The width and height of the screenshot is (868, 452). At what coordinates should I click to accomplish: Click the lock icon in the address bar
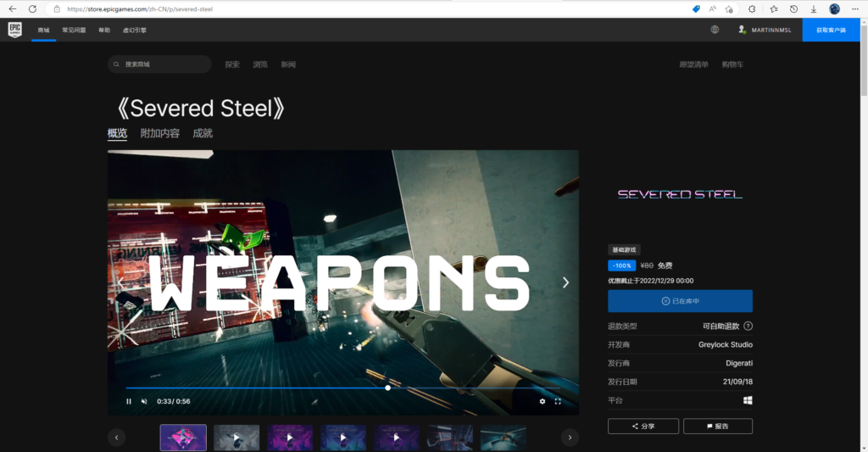tap(57, 8)
